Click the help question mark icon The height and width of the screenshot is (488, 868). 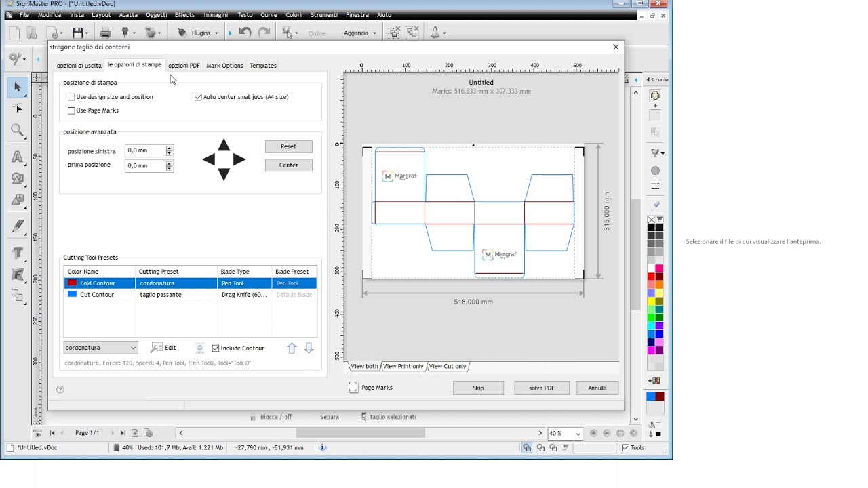point(60,390)
